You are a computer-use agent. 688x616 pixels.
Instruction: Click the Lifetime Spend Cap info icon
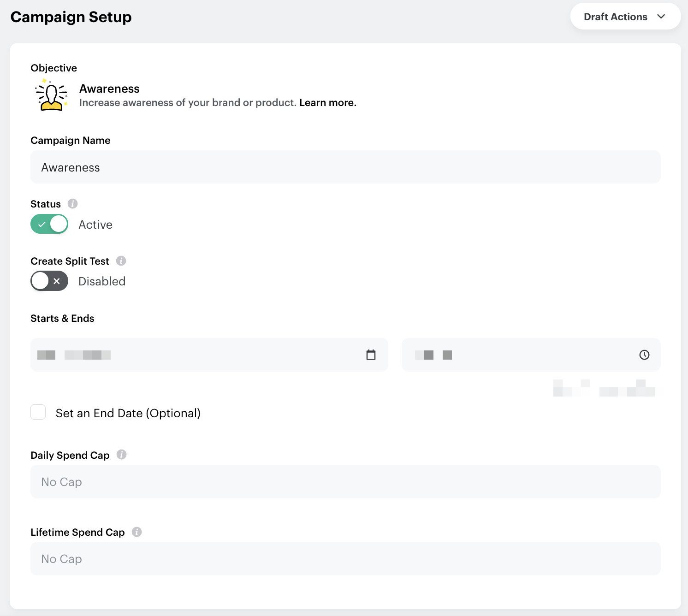(137, 532)
